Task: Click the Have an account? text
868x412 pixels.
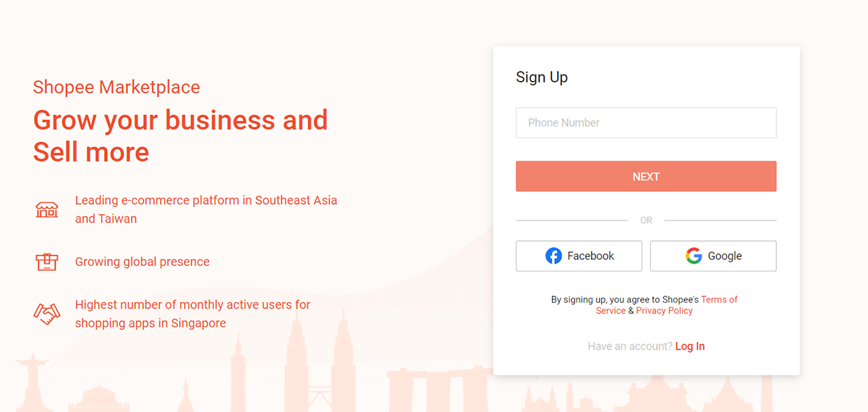Action: tap(630, 346)
